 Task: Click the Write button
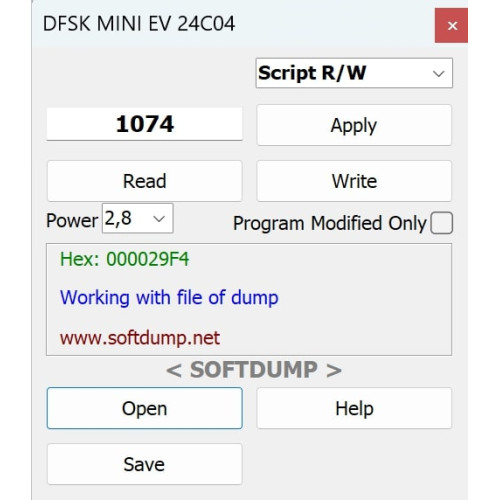point(354,181)
